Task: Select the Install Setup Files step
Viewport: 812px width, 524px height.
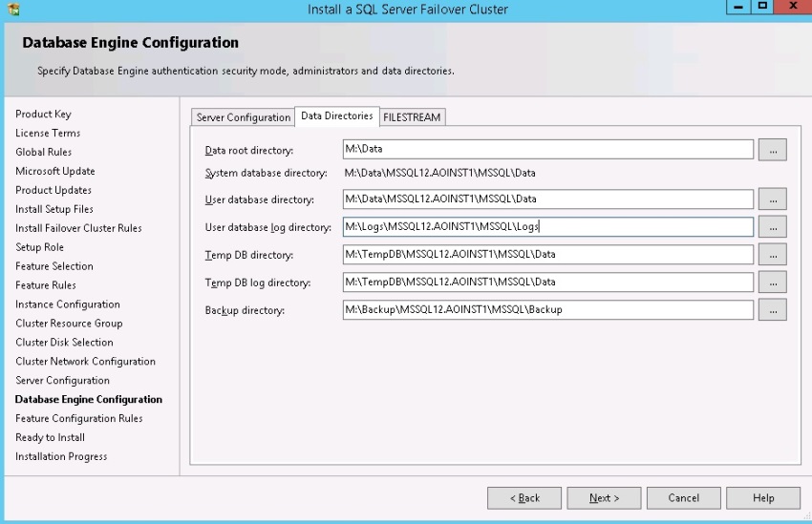Action: (54, 209)
